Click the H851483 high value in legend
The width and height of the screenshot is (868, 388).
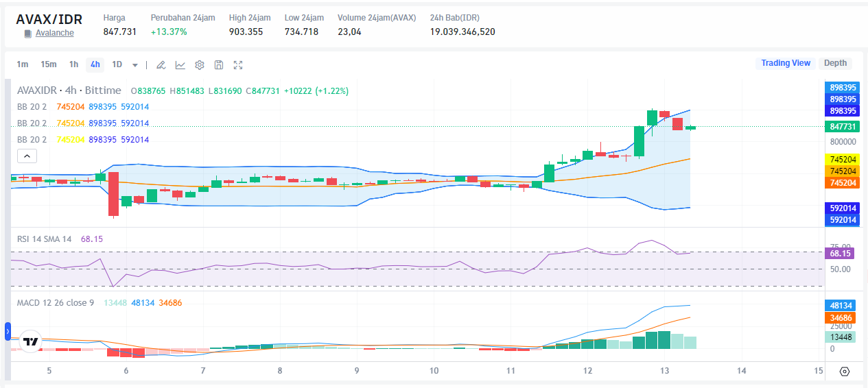[187, 90]
